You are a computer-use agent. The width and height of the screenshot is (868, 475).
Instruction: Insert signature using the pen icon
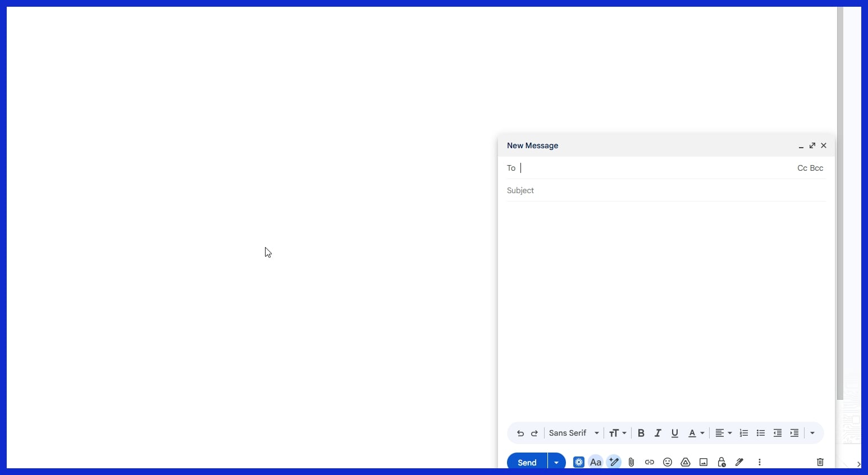pyautogui.click(x=739, y=462)
